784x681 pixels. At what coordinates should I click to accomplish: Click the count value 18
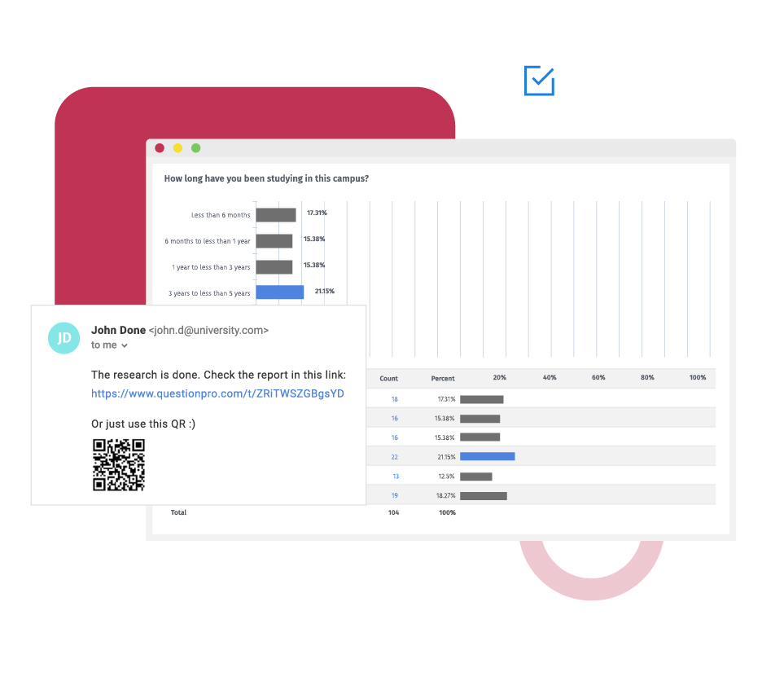[395, 399]
